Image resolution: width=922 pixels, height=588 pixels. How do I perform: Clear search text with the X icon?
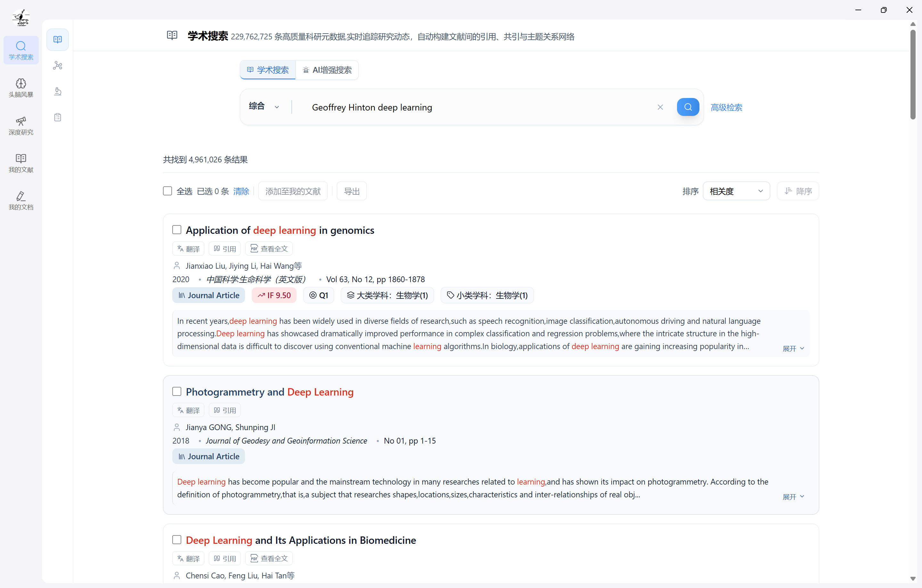click(x=660, y=107)
